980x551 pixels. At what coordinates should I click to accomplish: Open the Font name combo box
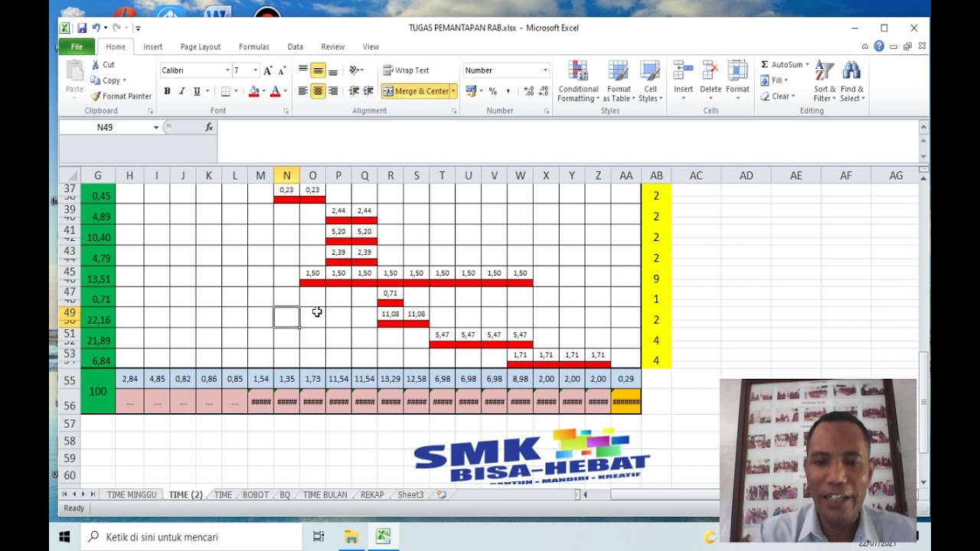point(196,70)
